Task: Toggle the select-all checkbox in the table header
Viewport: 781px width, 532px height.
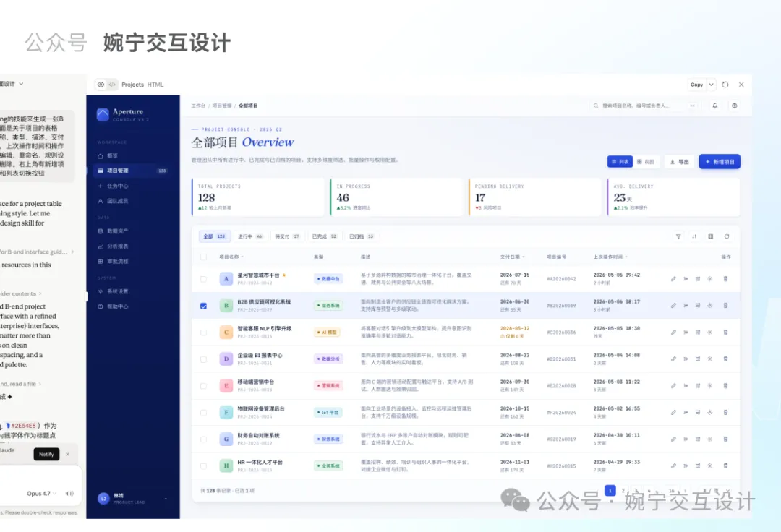Action: pyautogui.click(x=203, y=257)
